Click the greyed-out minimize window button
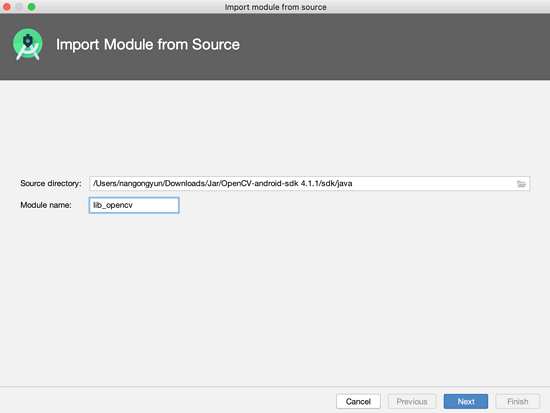Screen dimensions: 550x413 19,7
